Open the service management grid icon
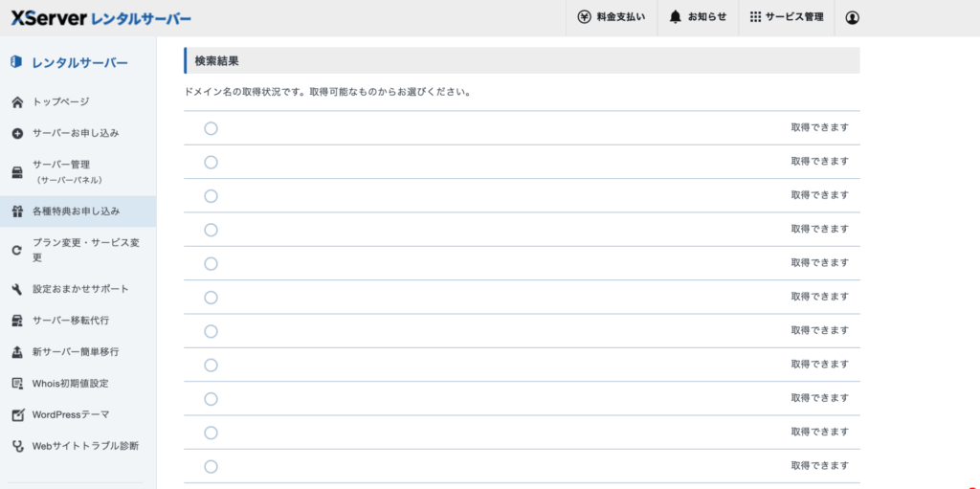Viewport: 980px width, 489px height. pyautogui.click(x=755, y=17)
